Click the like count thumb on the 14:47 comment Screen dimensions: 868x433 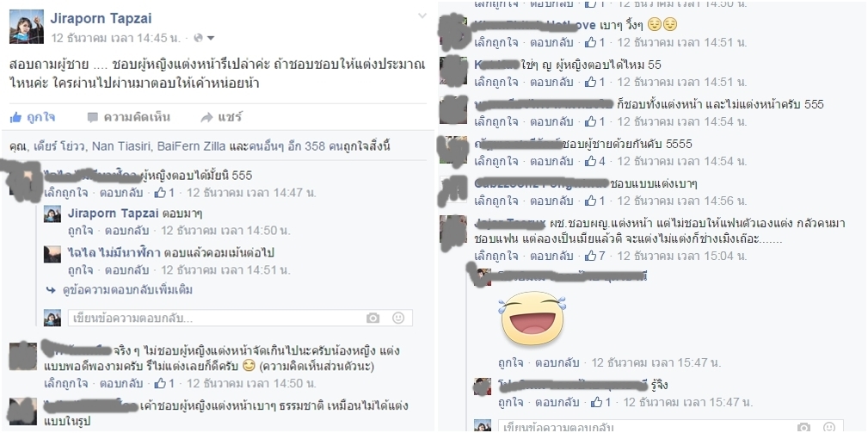click(161, 193)
